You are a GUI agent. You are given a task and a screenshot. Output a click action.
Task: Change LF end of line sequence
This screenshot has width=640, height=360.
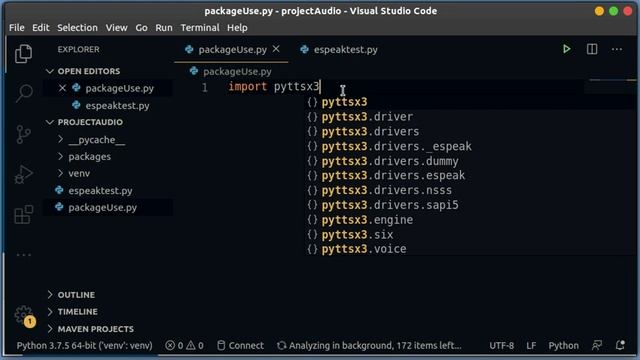[x=531, y=345]
